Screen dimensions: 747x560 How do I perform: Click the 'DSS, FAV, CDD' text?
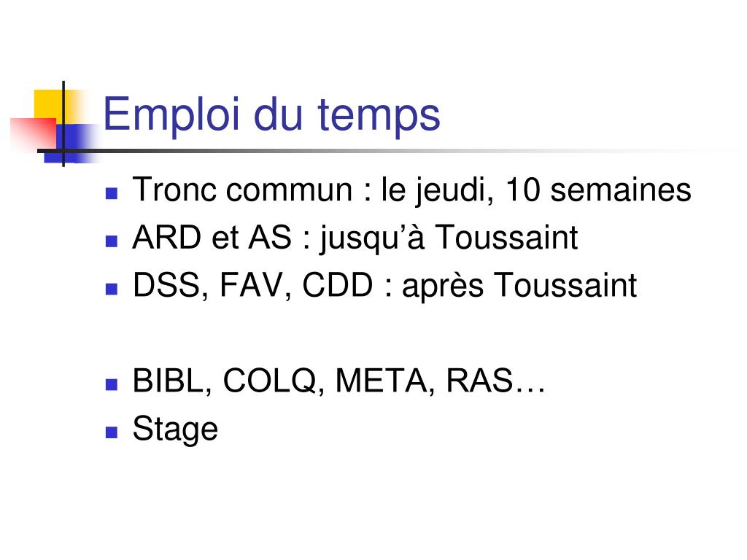coord(252,286)
